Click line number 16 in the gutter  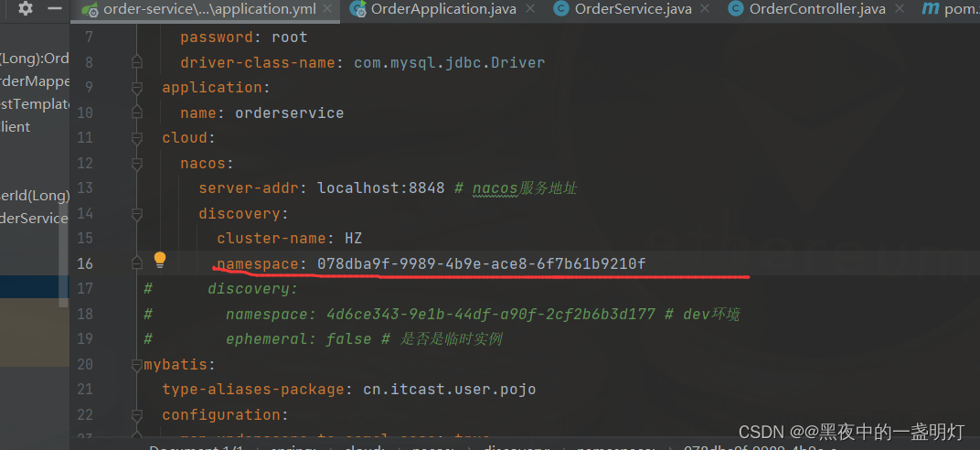tap(84, 263)
